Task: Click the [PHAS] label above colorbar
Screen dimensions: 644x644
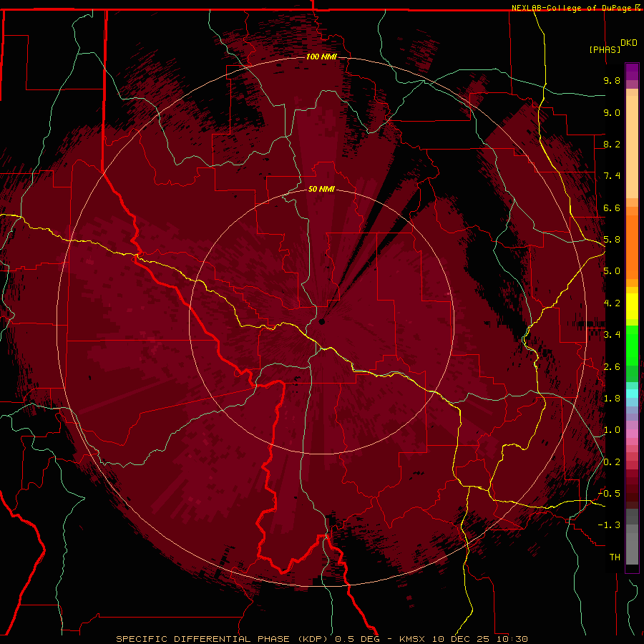Action: point(605,50)
